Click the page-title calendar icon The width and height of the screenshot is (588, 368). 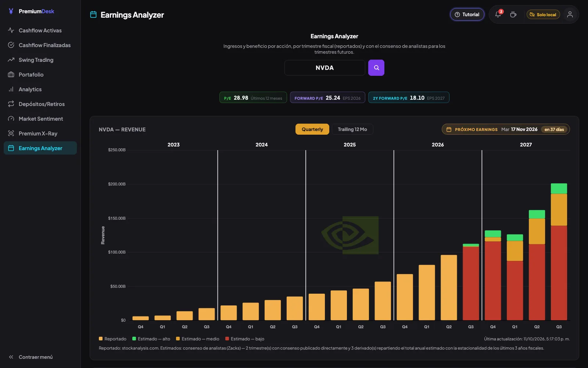pos(93,15)
